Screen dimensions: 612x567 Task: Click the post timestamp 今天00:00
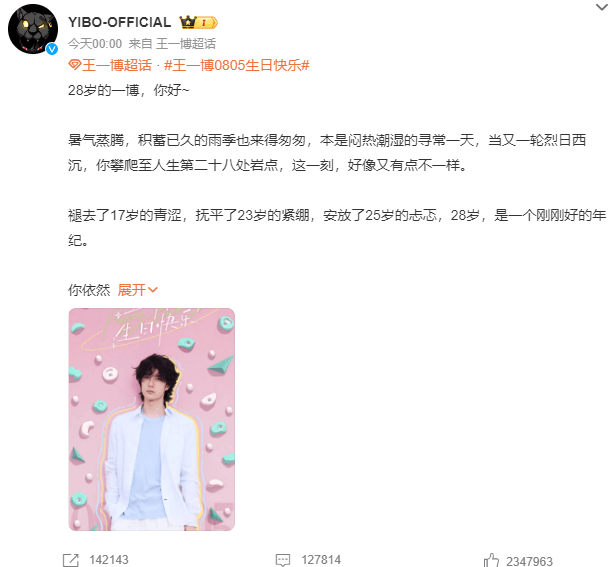(x=95, y=44)
